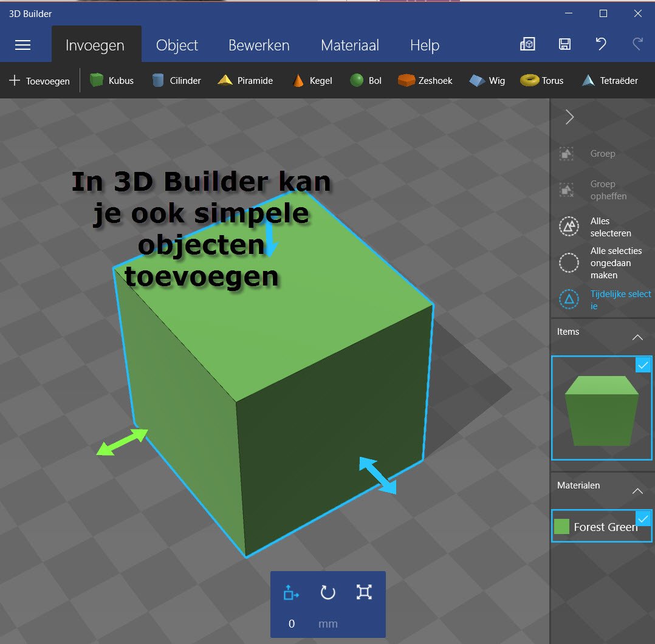This screenshot has height=644, width=655.
Task: Click the green move arrow handle
Action: pos(122,442)
